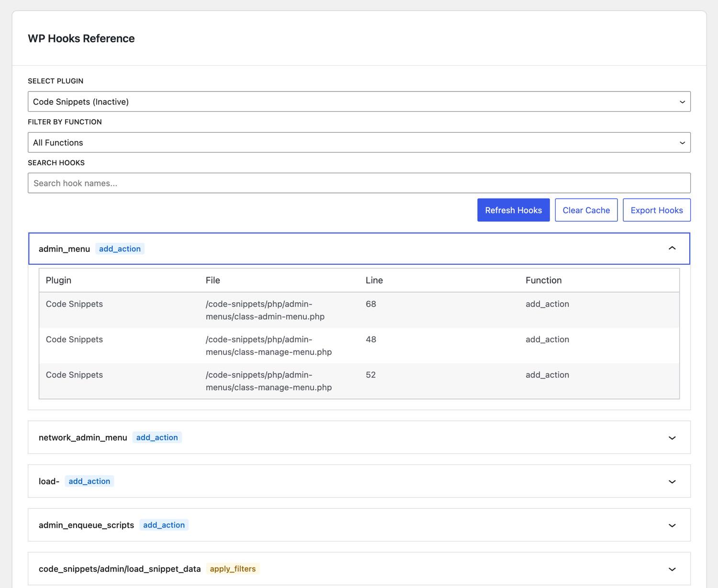Click the File column header
This screenshot has height=588, width=718.
[213, 280]
